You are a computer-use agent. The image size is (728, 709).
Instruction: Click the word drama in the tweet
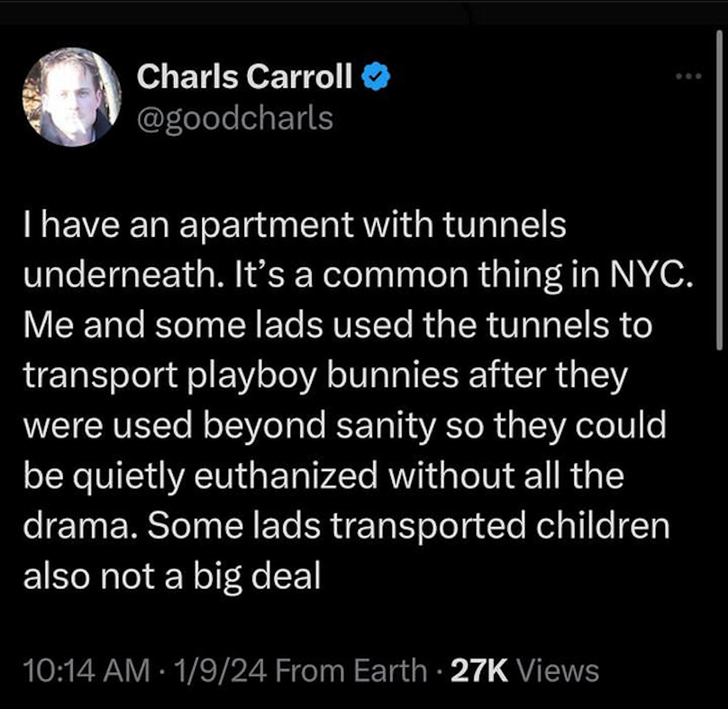(x=77, y=526)
